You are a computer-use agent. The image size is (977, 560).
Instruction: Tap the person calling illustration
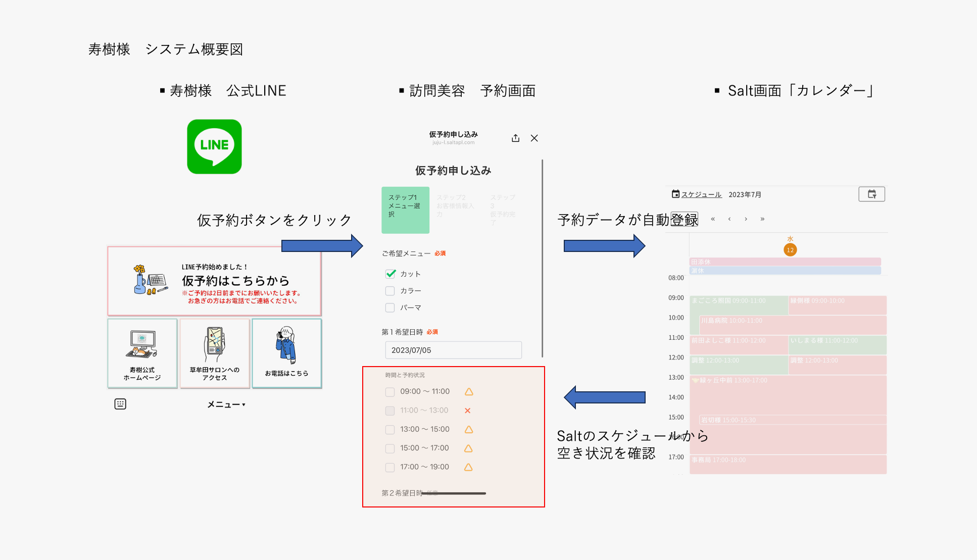(286, 344)
